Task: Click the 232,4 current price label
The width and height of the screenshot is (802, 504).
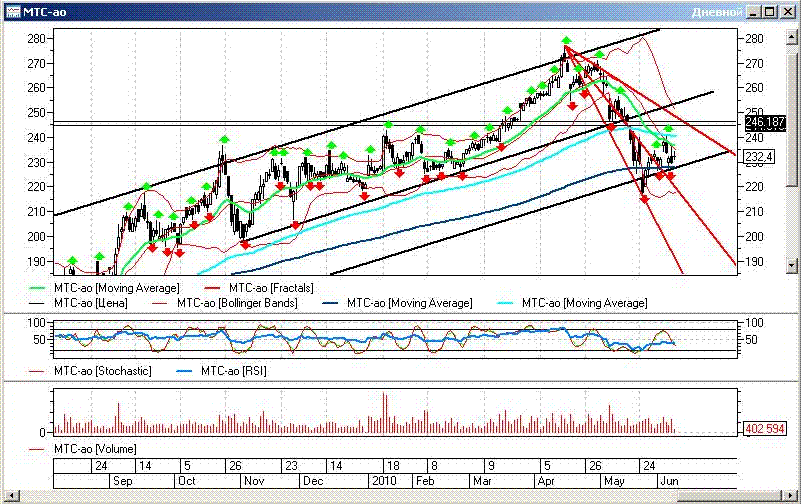Action: [759, 157]
